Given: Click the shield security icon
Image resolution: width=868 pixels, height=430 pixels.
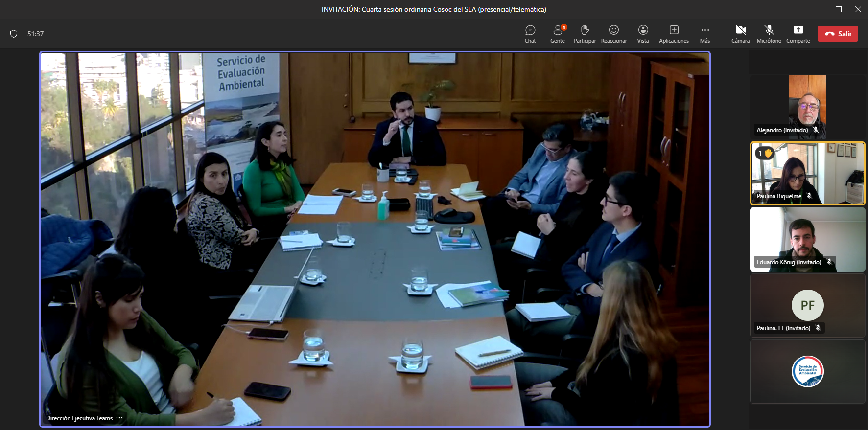Looking at the screenshot, I should tap(14, 34).
